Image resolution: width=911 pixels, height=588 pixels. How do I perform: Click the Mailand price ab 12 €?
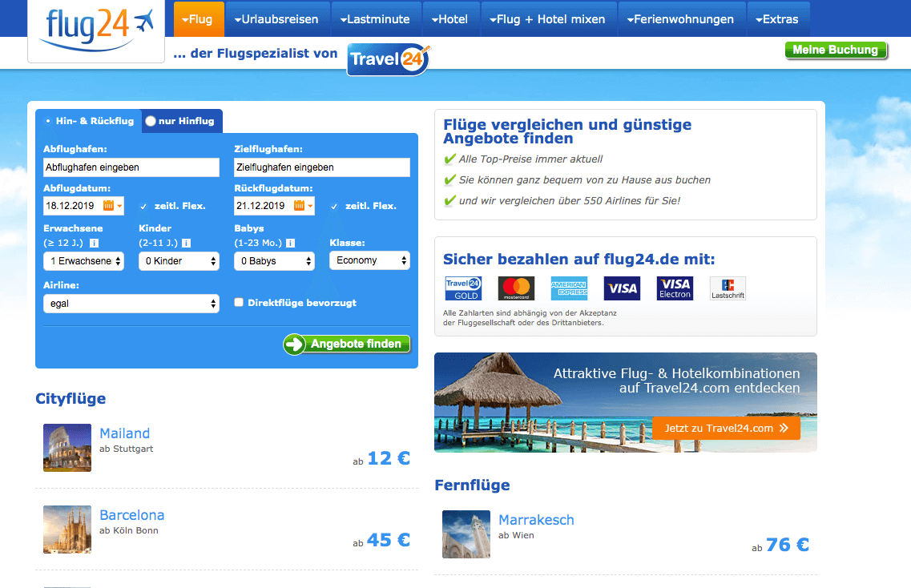(381, 458)
